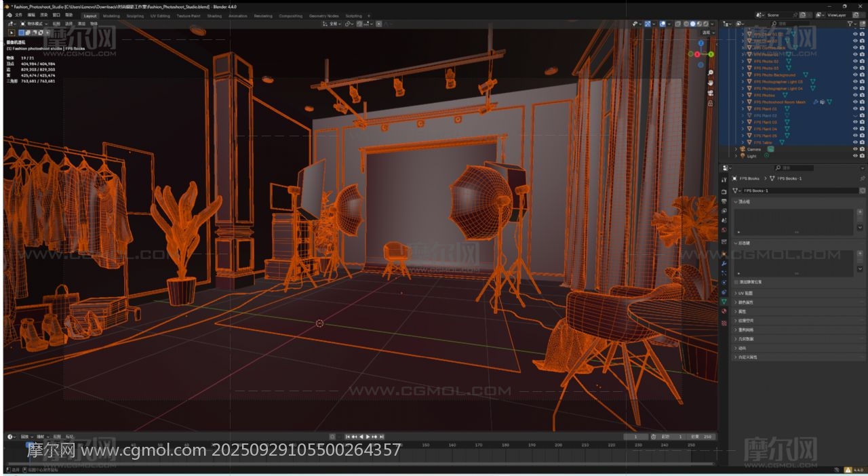Open the Modifiers wrench properties tab
This screenshot has width=868, height=476.
[724, 263]
